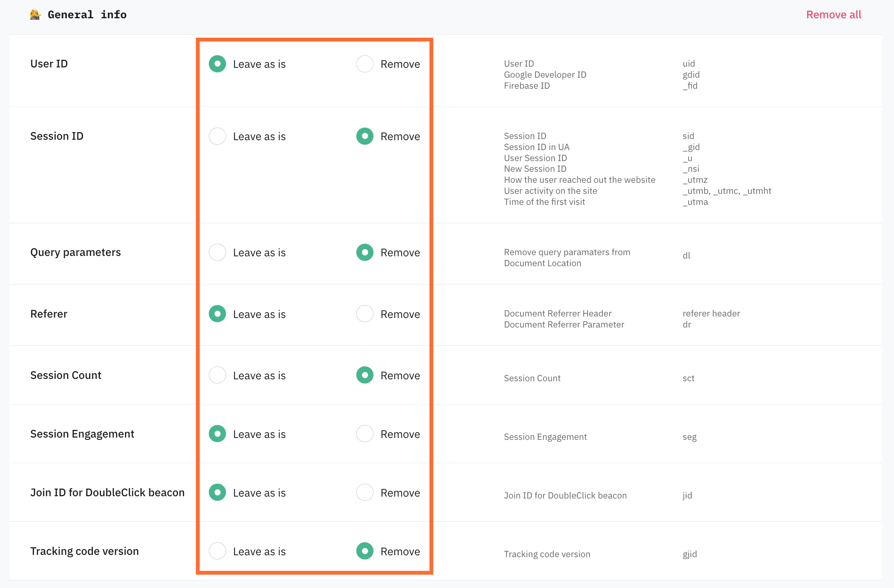Viewport: 894px width, 588px height.
Task: Select Remove for Join ID for DoubleClick beacon
Action: click(x=365, y=492)
